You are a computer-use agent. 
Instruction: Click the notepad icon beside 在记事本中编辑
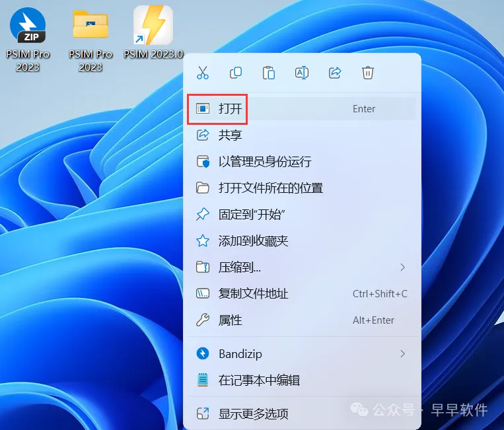(x=203, y=380)
